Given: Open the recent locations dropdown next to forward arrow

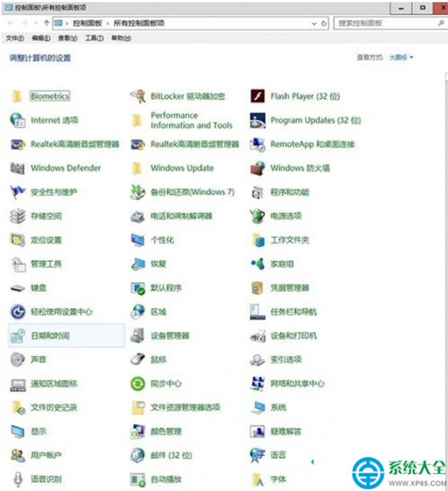Looking at the screenshot, I should tap(36, 23).
